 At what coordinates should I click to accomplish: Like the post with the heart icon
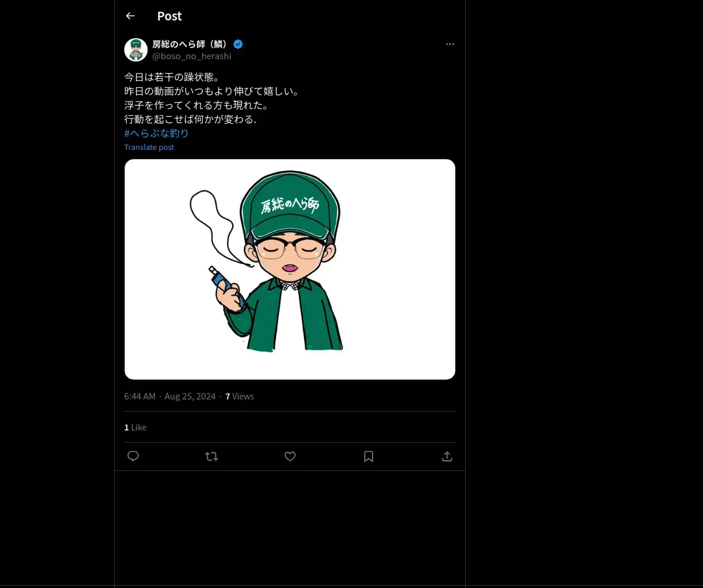(x=290, y=456)
